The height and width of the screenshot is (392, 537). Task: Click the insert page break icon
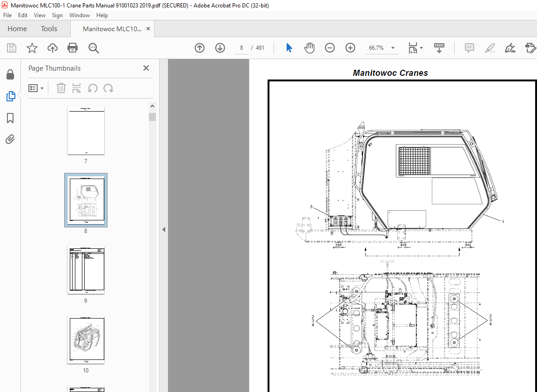coord(76,88)
